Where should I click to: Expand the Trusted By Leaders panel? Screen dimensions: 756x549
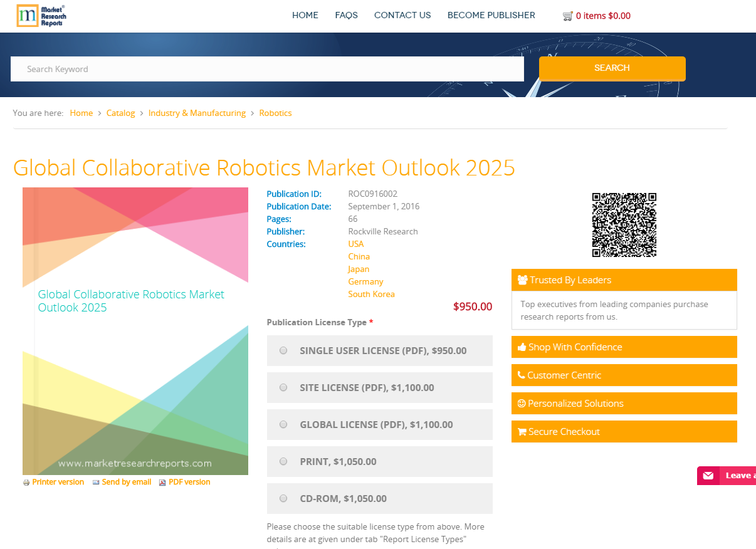click(x=624, y=280)
